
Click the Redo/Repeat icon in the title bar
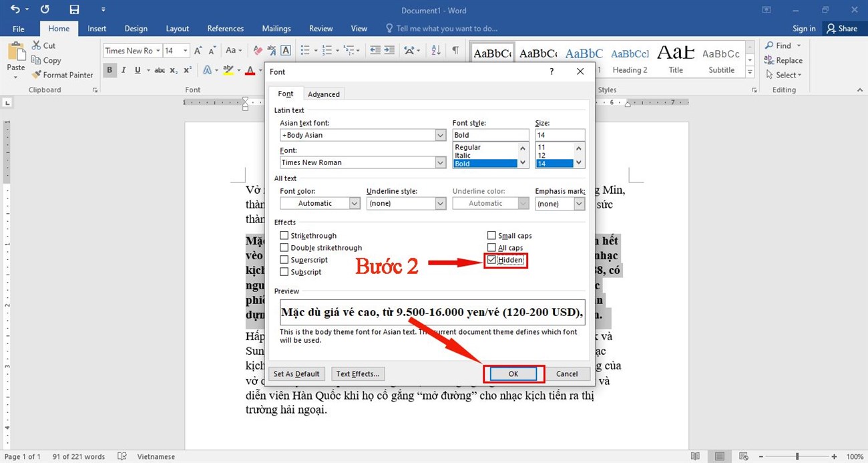point(45,9)
